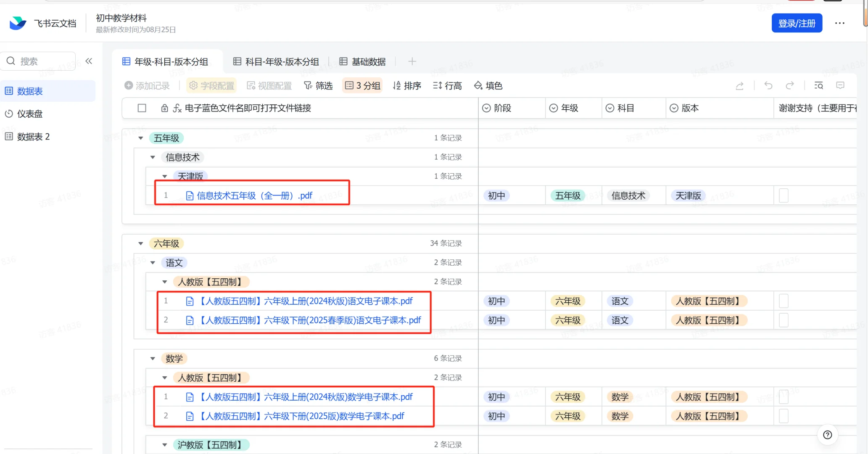Click the 版本 column header

(720, 108)
